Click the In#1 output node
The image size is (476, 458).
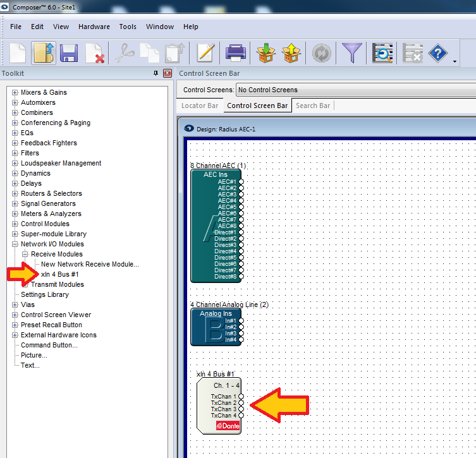241,321
